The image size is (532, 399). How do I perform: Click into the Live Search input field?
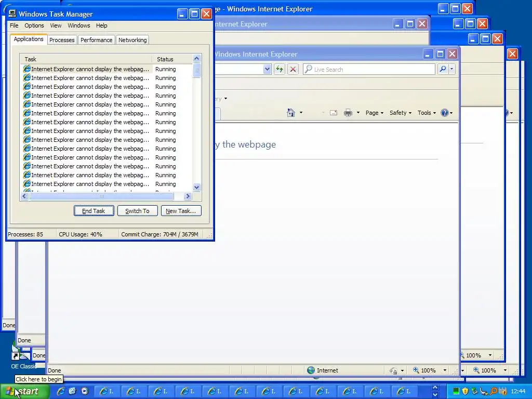pyautogui.click(x=369, y=69)
